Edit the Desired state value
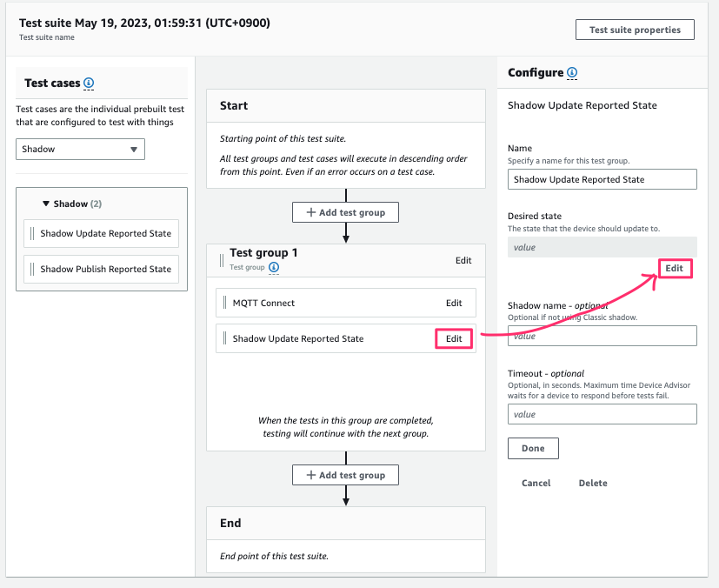This screenshot has width=719, height=588. [x=674, y=269]
